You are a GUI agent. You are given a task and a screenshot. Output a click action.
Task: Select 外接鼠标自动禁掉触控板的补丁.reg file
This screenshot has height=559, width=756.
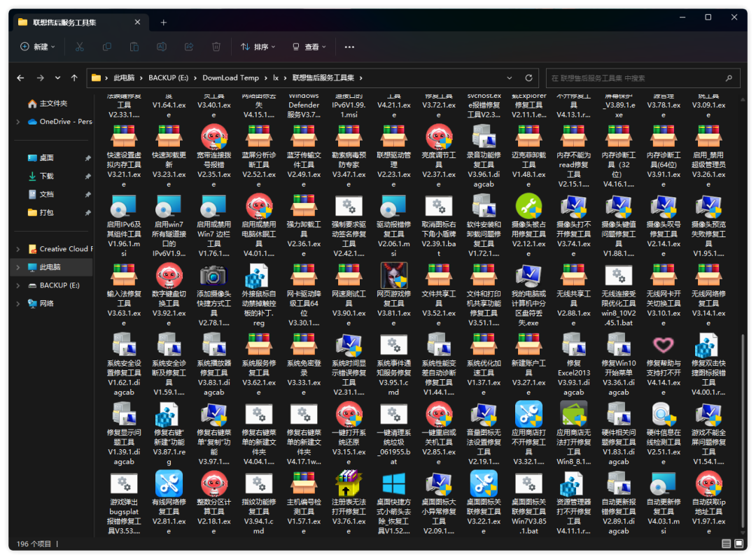[259, 295]
